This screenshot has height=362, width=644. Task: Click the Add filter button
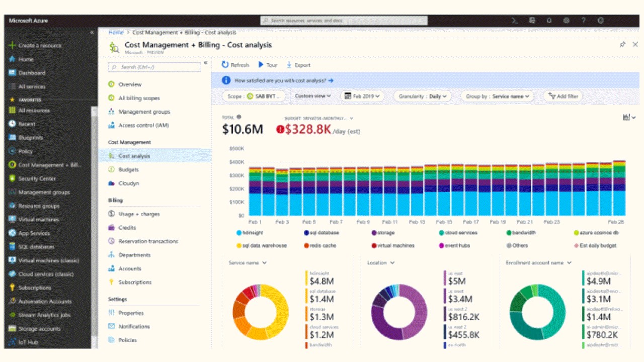563,96
